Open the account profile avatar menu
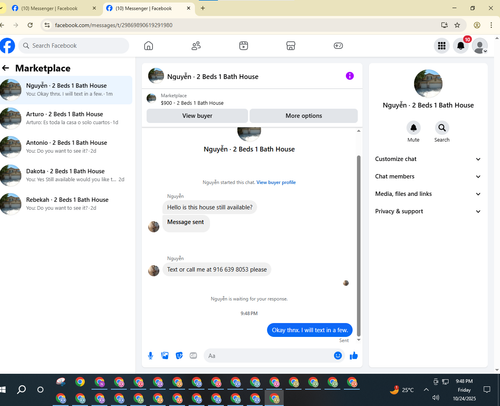 tap(480, 46)
